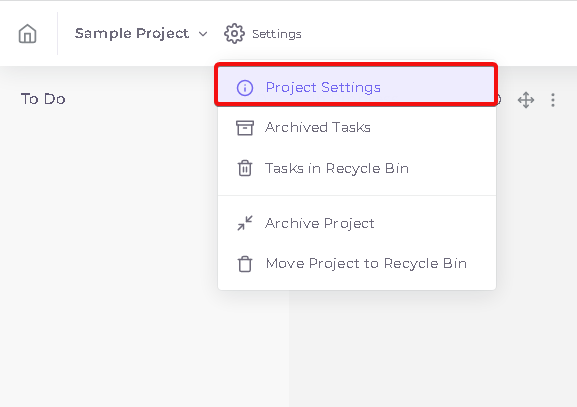Click blank header area right of Settings
The height and width of the screenshot is (407, 577).
pyautogui.click(x=438, y=34)
